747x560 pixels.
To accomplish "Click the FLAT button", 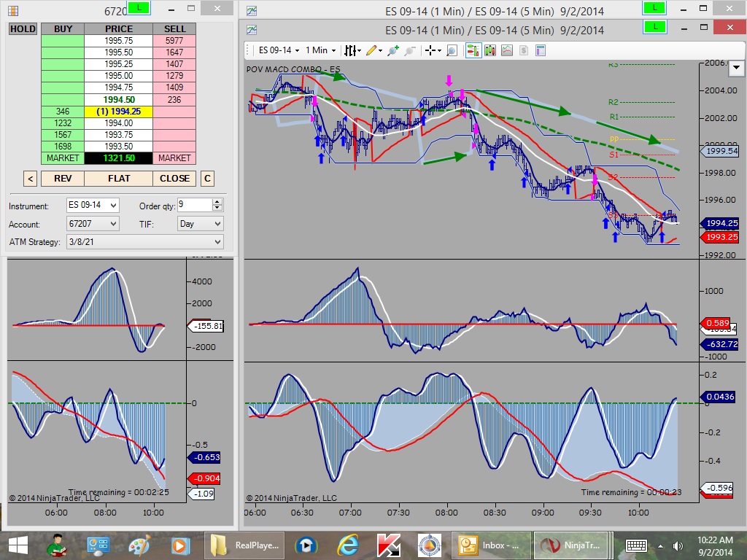I will click(119, 179).
